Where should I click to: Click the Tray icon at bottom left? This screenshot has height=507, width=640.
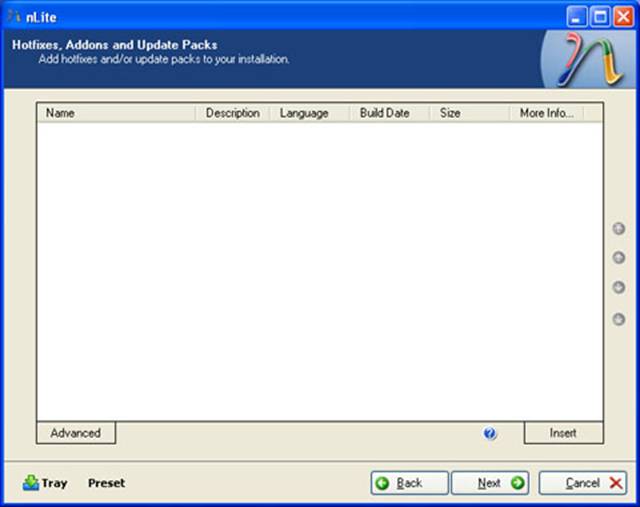tap(31, 483)
